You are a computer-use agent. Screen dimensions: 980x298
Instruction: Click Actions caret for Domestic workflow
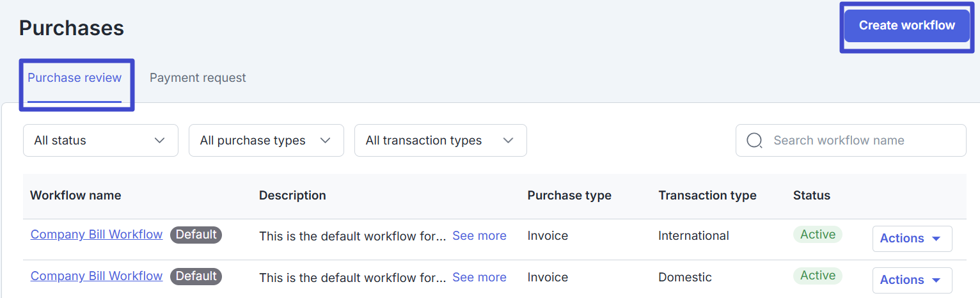[x=936, y=280]
